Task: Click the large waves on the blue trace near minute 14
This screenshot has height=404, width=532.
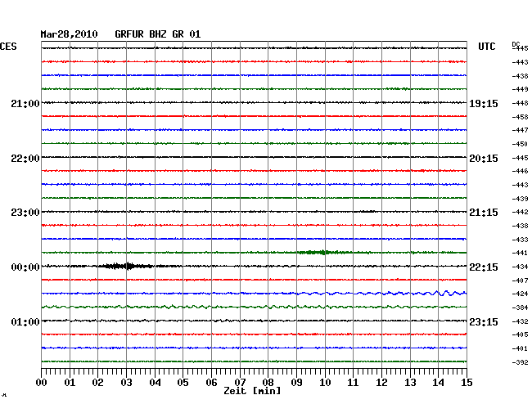Action: (x=444, y=293)
